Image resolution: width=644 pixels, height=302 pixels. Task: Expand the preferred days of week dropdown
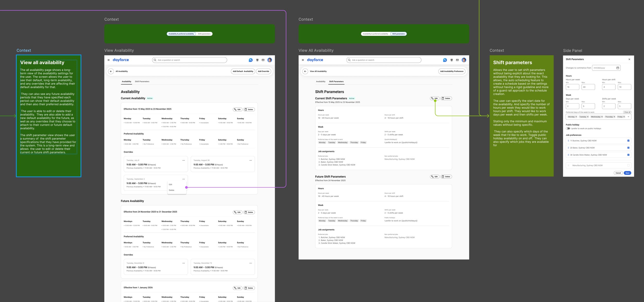pyautogui.click(x=628, y=117)
